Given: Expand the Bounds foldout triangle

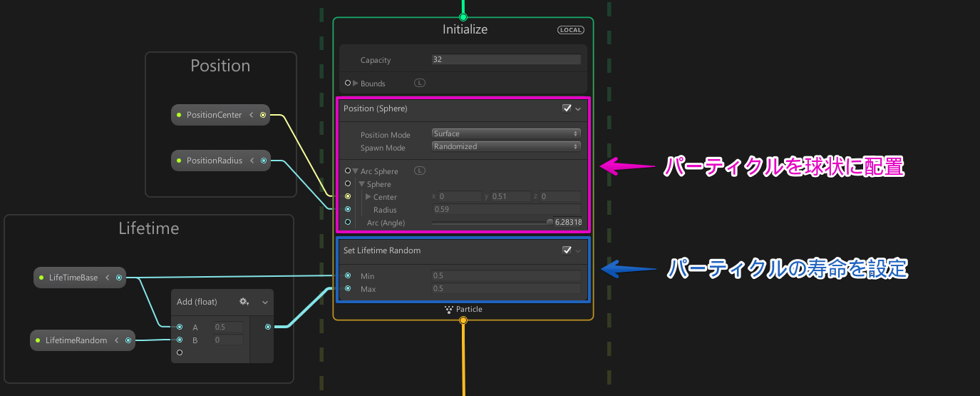Looking at the screenshot, I should tap(356, 83).
